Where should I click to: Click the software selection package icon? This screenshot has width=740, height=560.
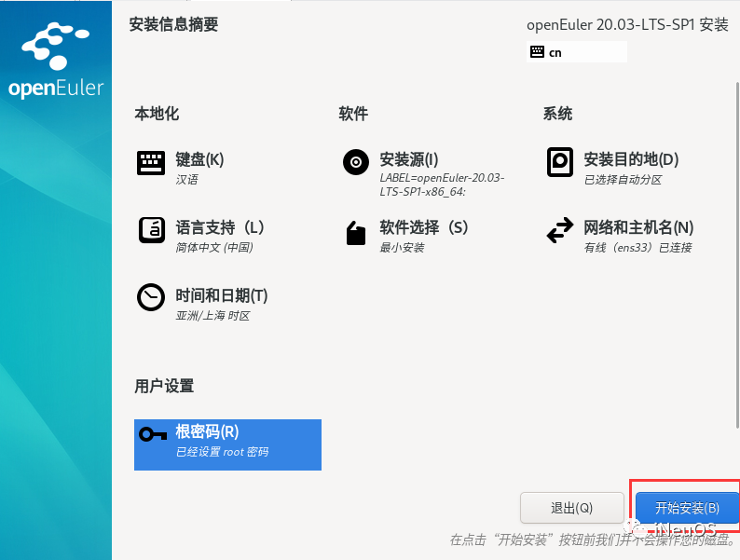tap(356, 233)
